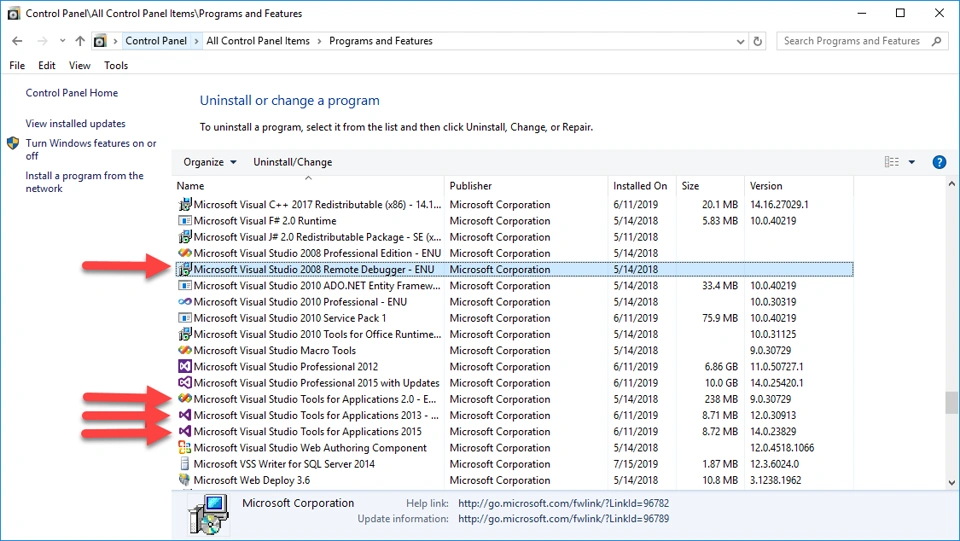
Task: Click in the Search Programs and Features box
Action: 855,41
